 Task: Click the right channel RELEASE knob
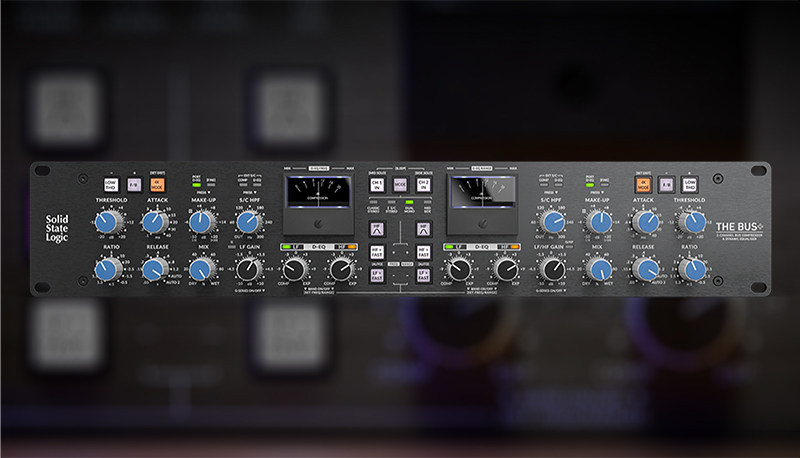coord(646,269)
